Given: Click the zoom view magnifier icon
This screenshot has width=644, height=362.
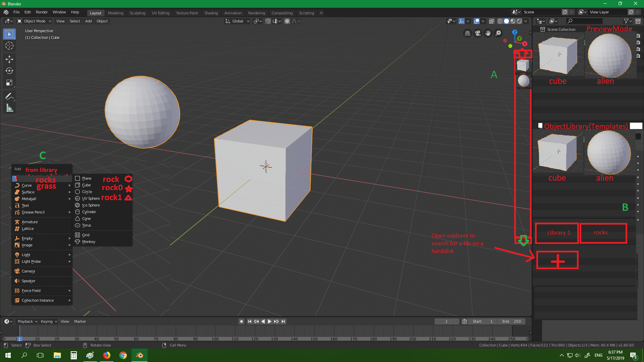Looking at the screenshot, I should pyautogui.click(x=498, y=33).
